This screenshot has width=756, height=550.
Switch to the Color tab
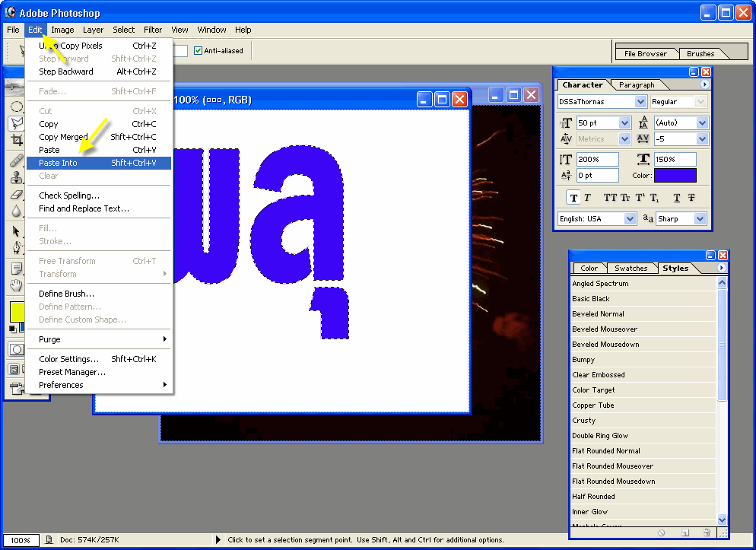pos(589,269)
